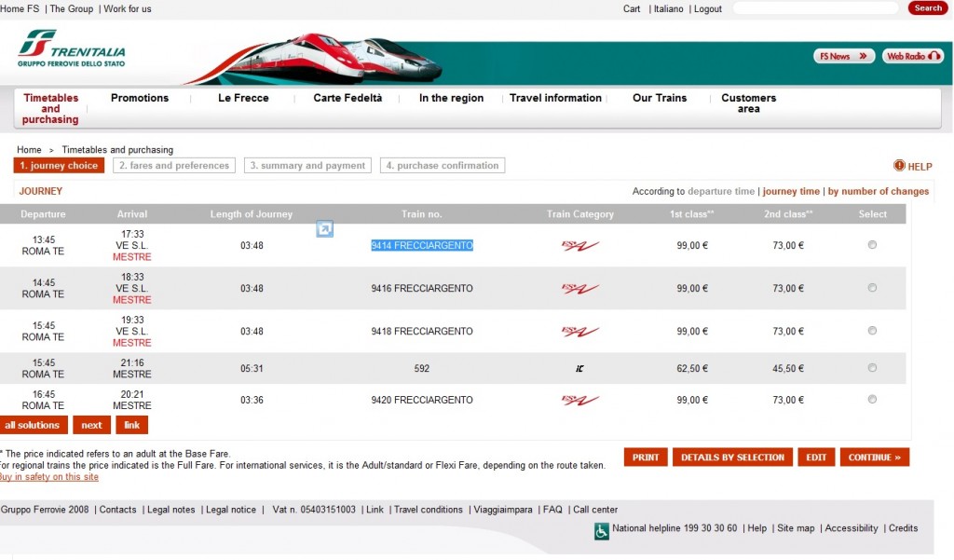Image resolution: width=954 pixels, height=560 pixels.
Task: Click the PRINT button
Action: [x=646, y=458]
